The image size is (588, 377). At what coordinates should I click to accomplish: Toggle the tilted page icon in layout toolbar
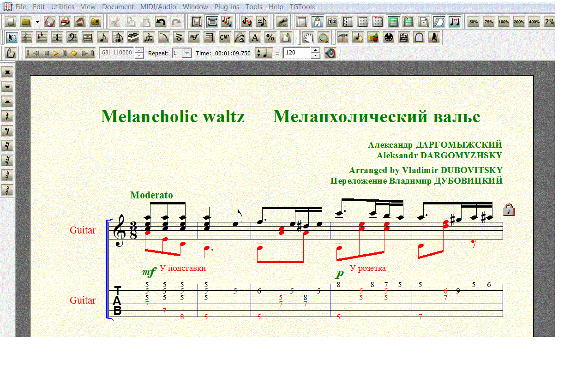tap(439, 22)
